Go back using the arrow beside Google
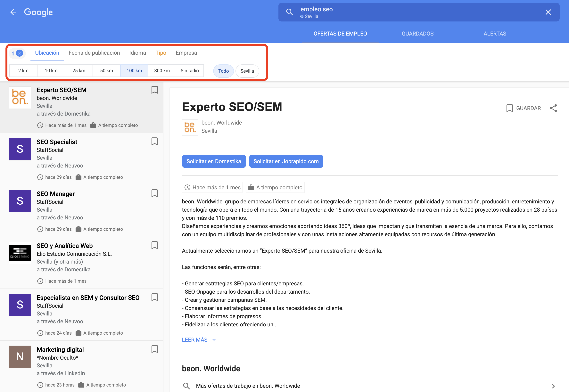This screenshot has height=392, width=569. [x=13, y=12]
